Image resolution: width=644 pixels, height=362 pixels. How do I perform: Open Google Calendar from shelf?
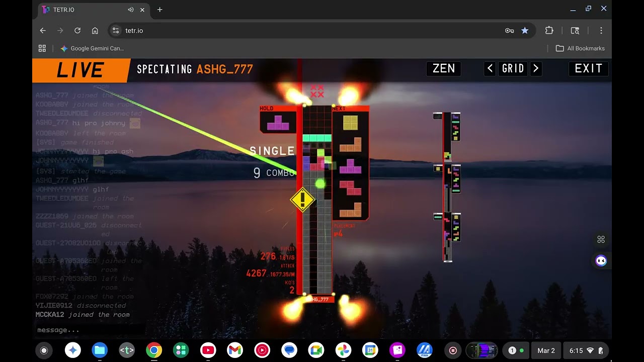370,350
